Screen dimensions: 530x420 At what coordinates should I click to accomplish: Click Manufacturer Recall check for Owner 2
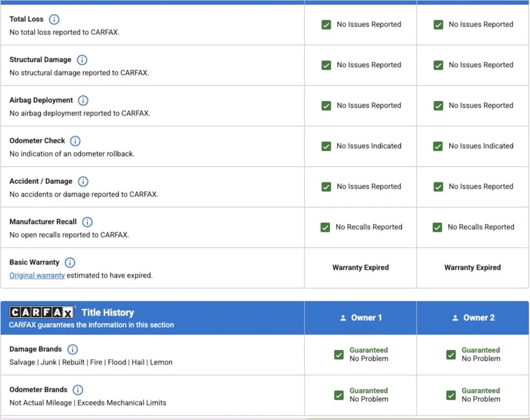(437, 228)
